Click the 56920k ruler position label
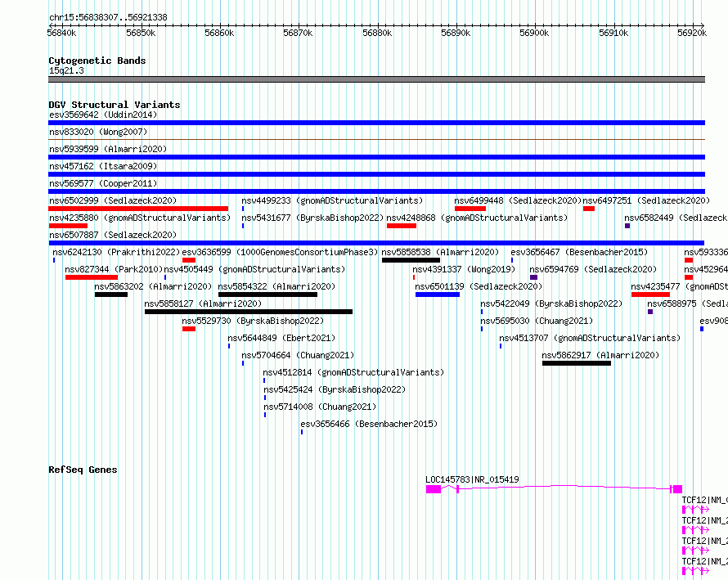This screenshot has height=580, width=728. (x=692, y=33)
